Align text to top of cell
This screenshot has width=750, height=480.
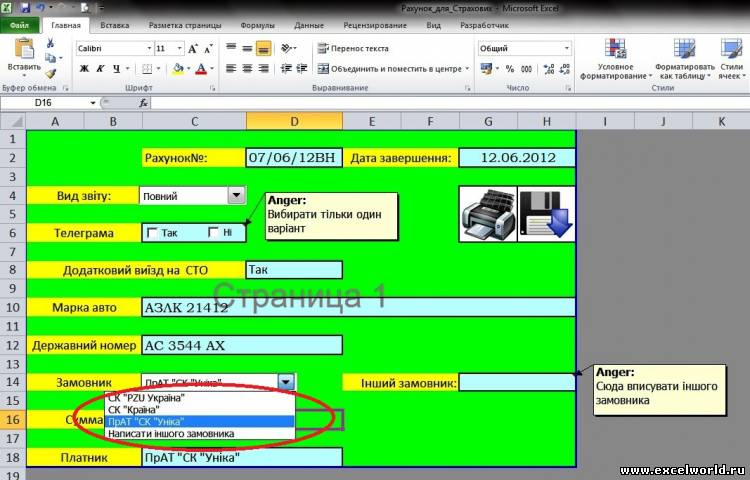(x=231, y=48)
